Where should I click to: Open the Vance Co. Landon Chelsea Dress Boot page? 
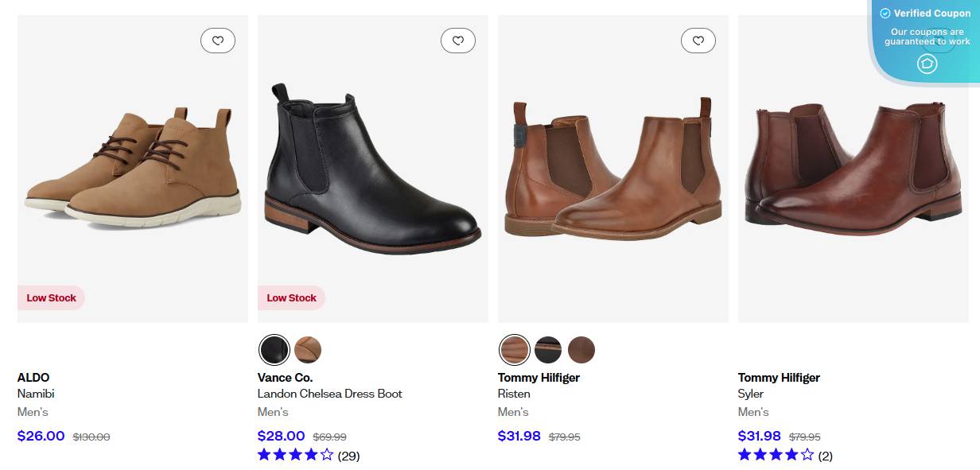point(329,394)
